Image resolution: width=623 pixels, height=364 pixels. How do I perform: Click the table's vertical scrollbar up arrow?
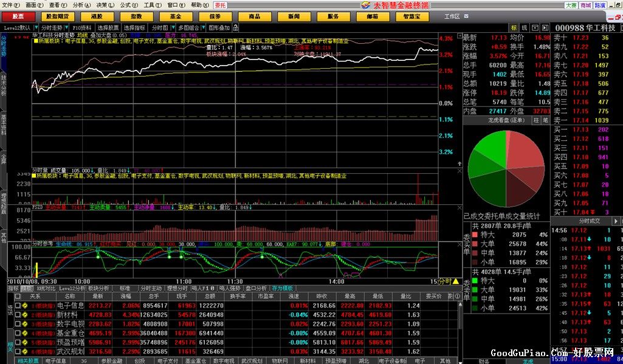point(461,304)
